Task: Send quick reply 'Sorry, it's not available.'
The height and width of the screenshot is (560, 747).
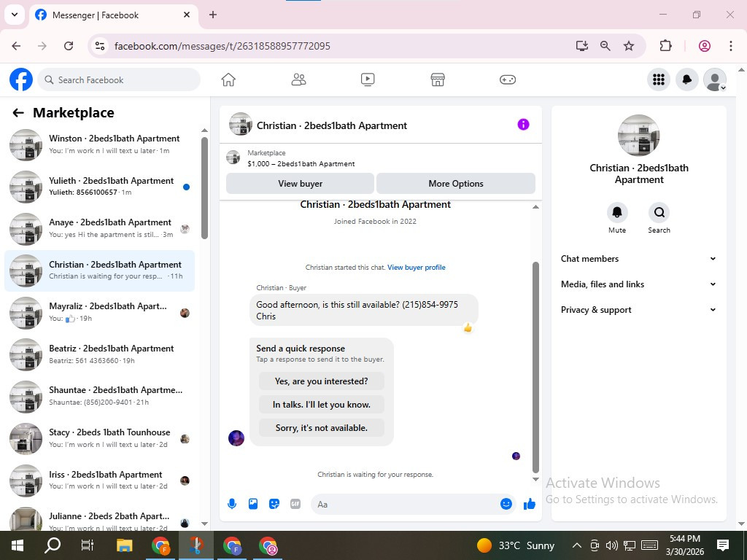Action: pyautogui.click(x=322, y=427)
